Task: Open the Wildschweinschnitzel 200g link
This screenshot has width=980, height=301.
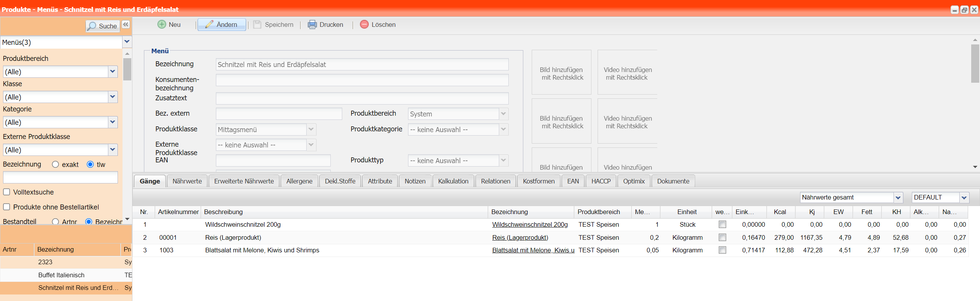Action: 529,224
